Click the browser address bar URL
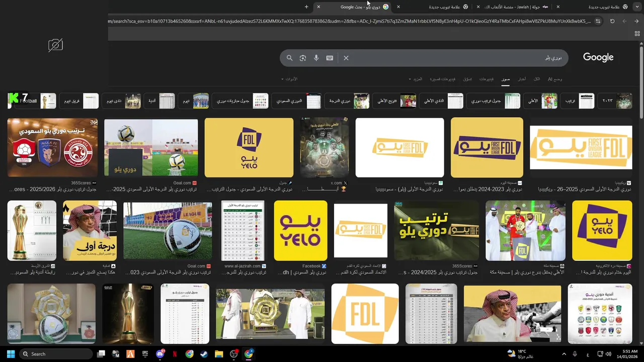This screenshot has width=644, height=362. pos(350,21)
